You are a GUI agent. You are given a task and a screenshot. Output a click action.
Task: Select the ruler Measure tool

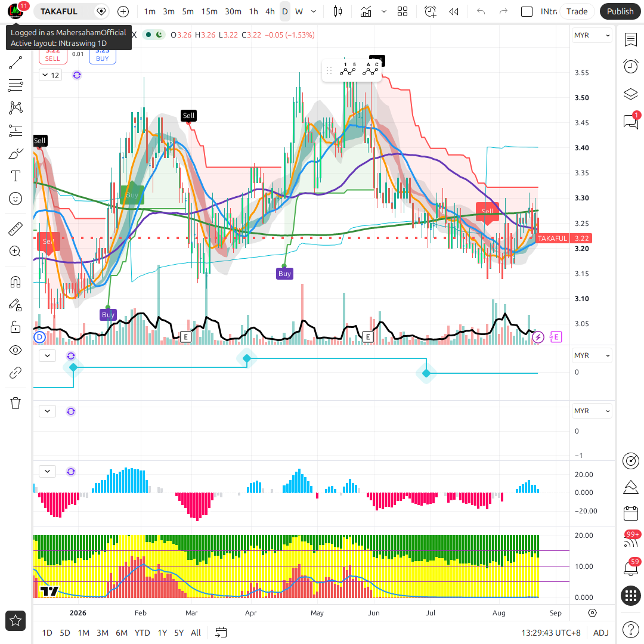pos(15,229)
